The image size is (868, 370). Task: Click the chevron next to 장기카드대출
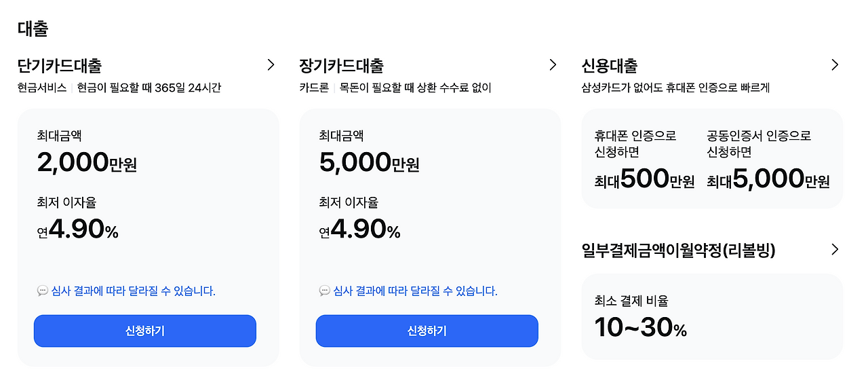coord(553,65)
